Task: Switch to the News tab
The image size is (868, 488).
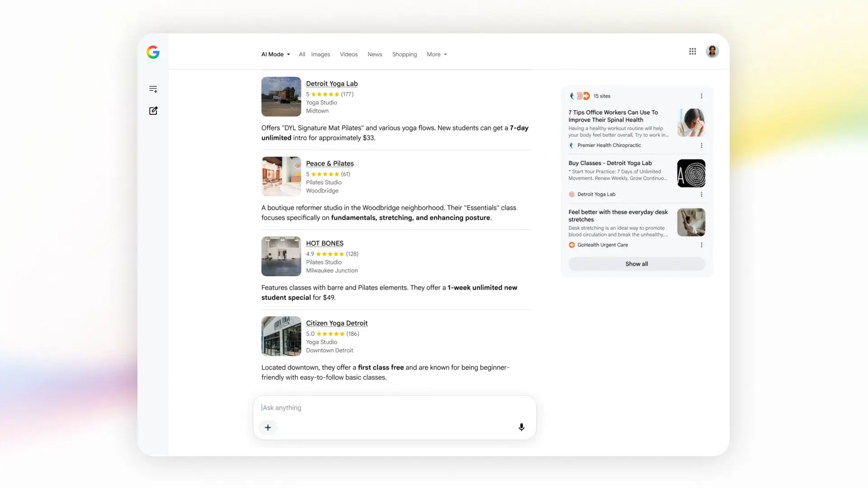Action: coord(375,54)
